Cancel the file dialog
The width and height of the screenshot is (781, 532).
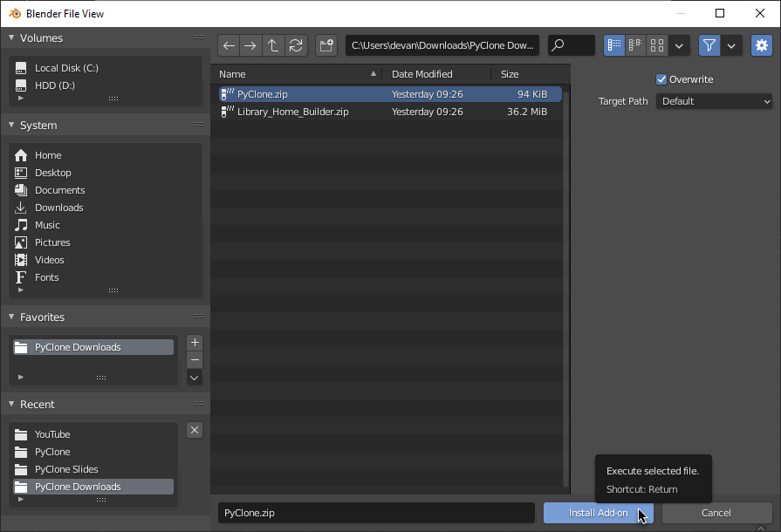716,513
